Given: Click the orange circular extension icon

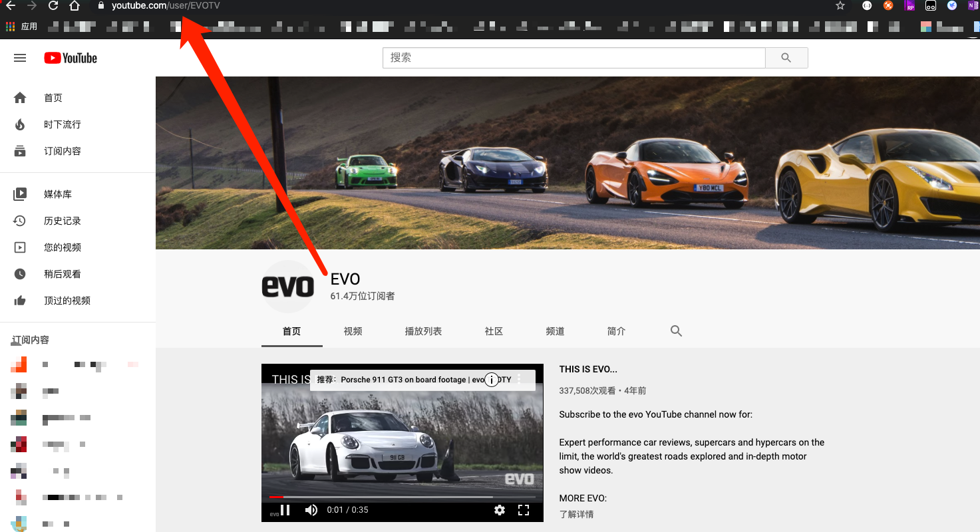Looking at the screenshot, I should tap(888, 6).
